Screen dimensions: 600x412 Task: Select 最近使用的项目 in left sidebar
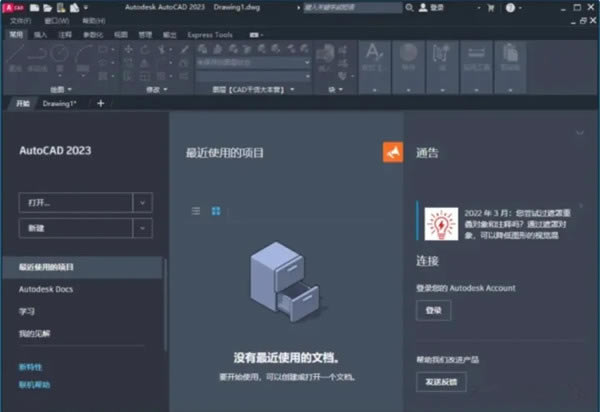pyautogui.click(x=83, y=267)
